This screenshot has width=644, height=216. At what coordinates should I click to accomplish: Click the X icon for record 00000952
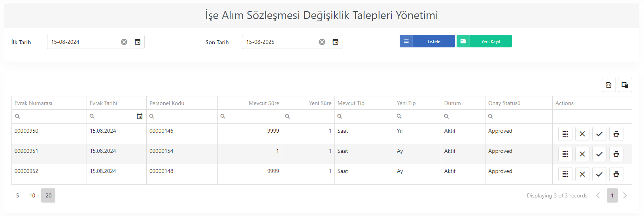(x=582, y=174)
